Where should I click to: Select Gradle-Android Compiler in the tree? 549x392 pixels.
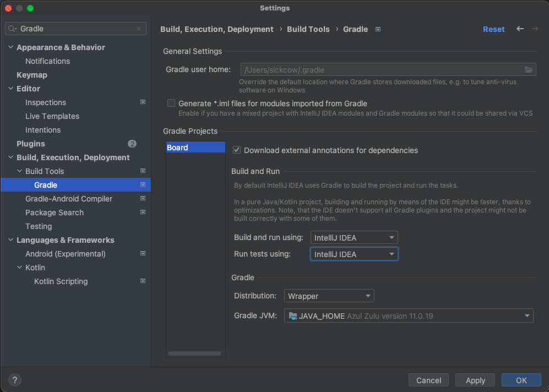(69, 199)
